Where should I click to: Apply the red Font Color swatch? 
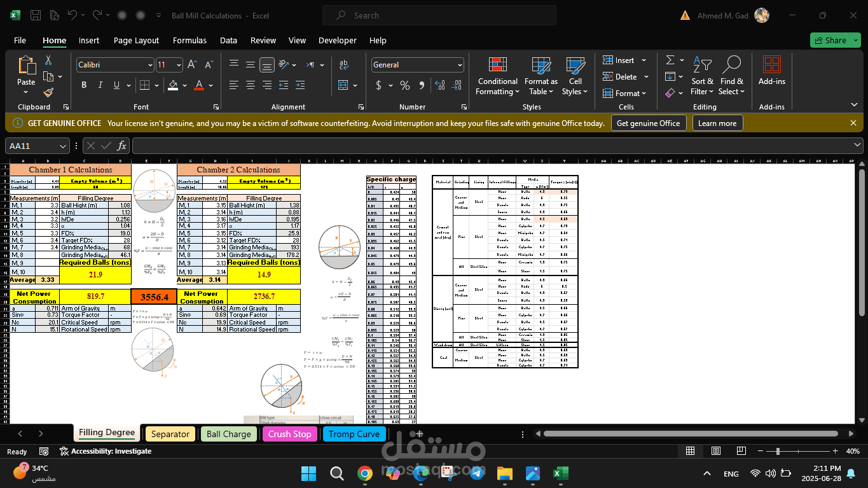click(x=199, y=85)
